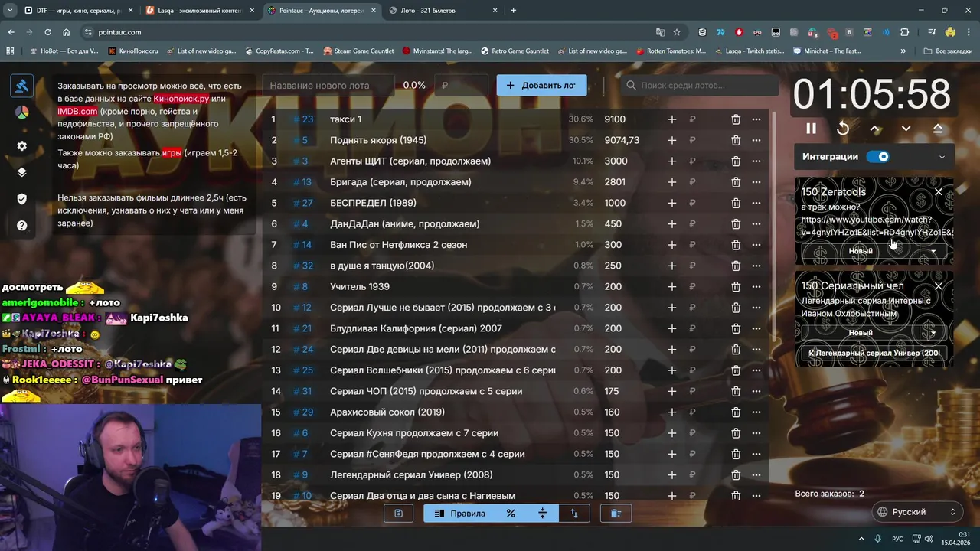Open more options for "Арахисовый сокол (2019)" lot
Screen dimensions: 980x551
756,412
